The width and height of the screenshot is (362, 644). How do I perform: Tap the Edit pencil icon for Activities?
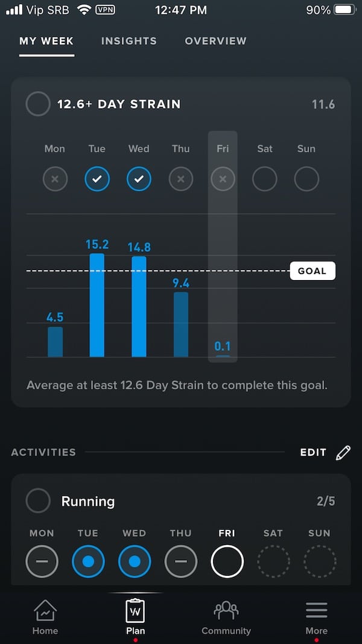coord(343,452)
